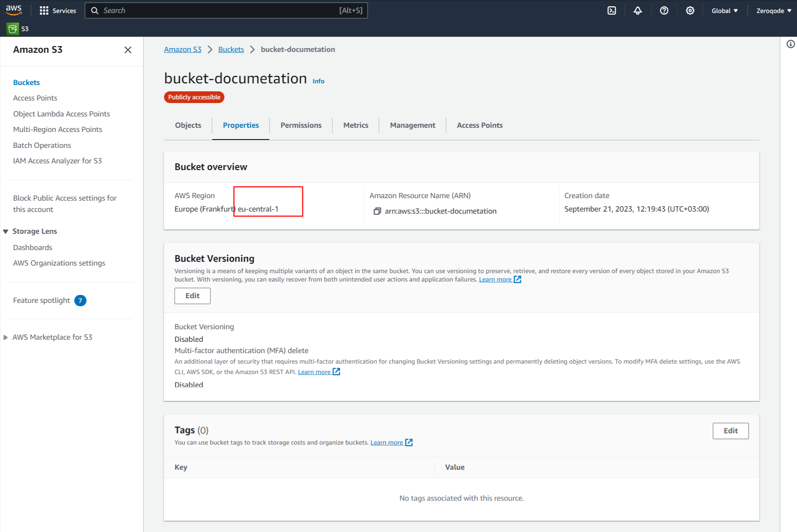The width and height of the screenshot is (797, 532).
Task: Click external link icon after tags Learn more
Action: (409, 442)
